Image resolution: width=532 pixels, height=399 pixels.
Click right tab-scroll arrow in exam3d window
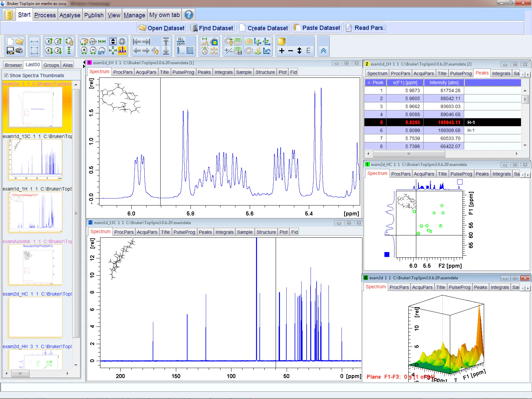[528, 288]
